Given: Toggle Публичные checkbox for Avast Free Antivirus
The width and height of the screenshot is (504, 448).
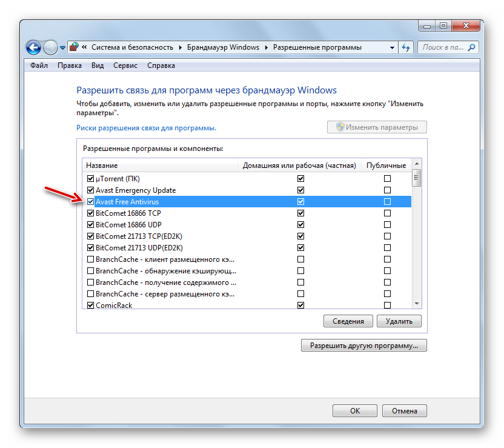Looking at the screenshot, I should [387, 202].
